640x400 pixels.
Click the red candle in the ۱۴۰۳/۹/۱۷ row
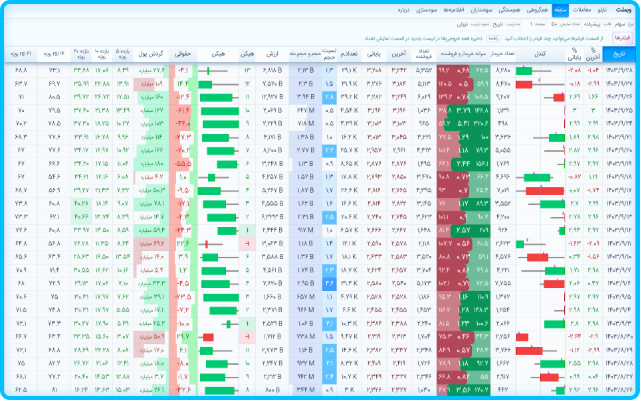tap(545, 191)
